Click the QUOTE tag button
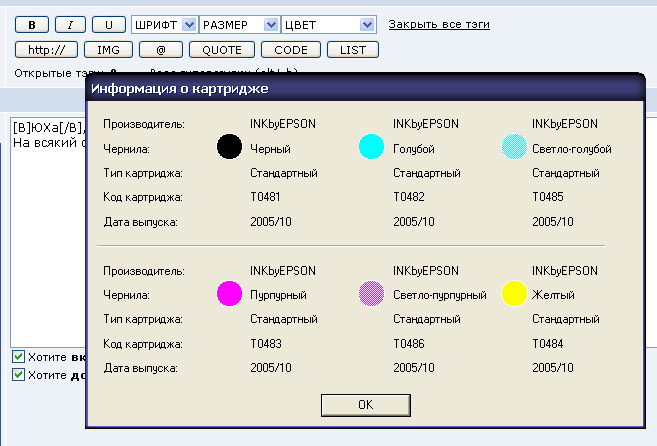The image size is (657, 446). 222,50
